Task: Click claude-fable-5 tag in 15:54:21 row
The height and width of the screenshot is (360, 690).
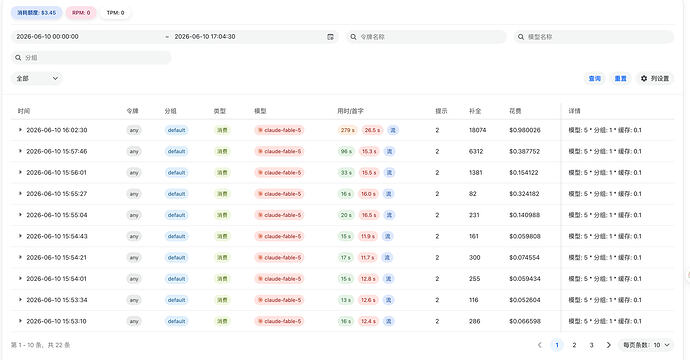Action: [x=279, y=257]
